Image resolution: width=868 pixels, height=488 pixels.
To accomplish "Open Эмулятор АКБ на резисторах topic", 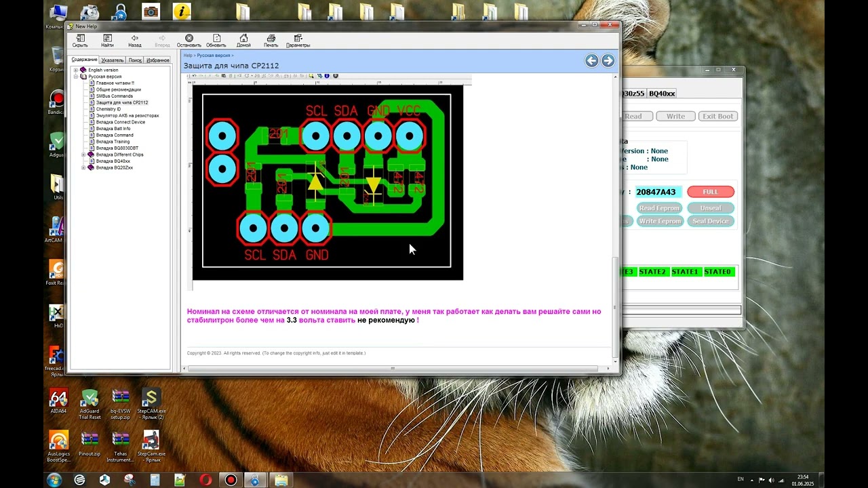I will 127,115.
